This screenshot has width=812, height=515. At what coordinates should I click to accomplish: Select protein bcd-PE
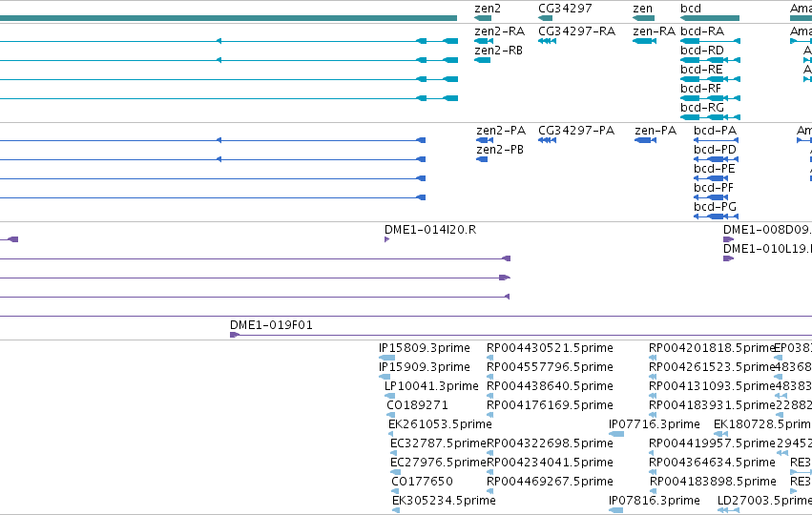(714, 169)
